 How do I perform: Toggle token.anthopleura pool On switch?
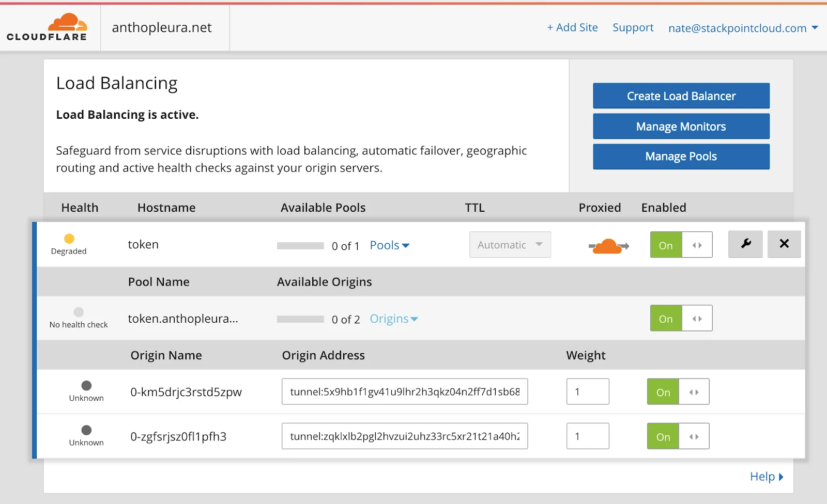[681, 318]
